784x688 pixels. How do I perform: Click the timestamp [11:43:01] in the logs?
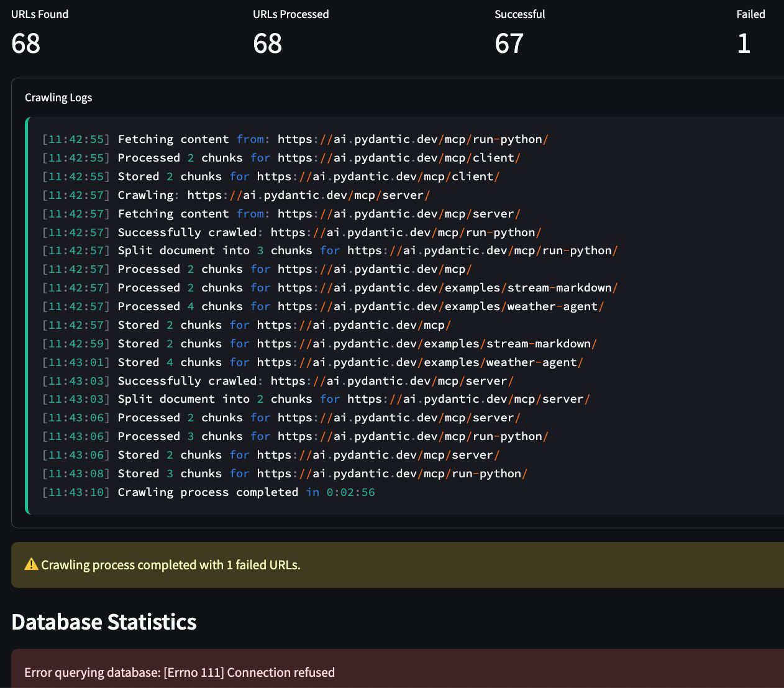click(x=76, y=362)
